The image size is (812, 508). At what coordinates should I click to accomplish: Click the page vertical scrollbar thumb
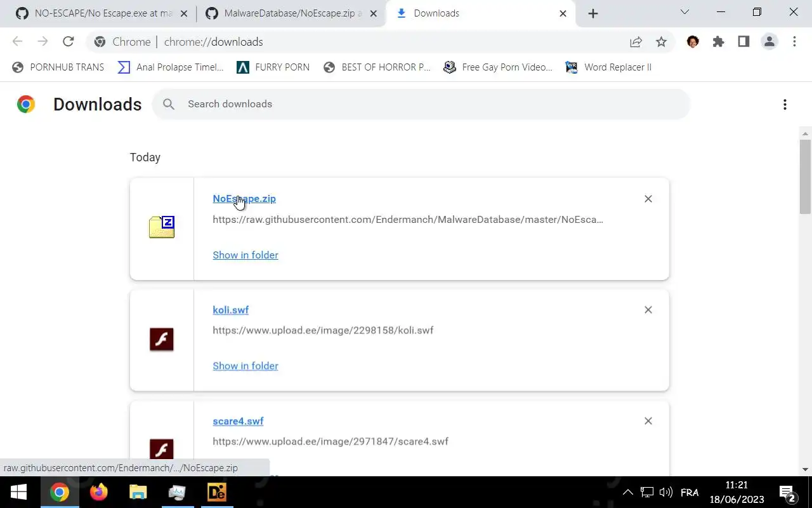pyautogui.click(x=806, y=177)
